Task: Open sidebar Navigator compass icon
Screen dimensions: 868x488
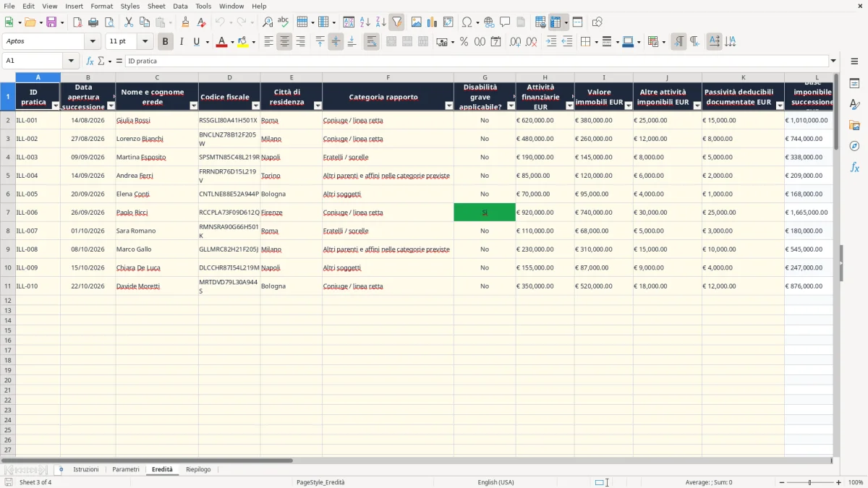Action: [x=854, y=146]
